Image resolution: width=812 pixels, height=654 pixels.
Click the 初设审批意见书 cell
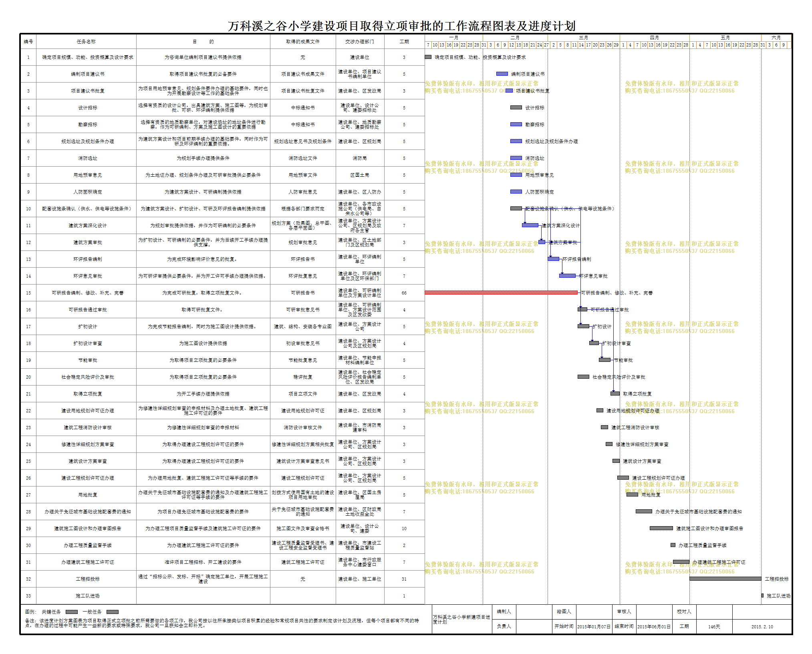pyautogui.click(x=303, y=343)
